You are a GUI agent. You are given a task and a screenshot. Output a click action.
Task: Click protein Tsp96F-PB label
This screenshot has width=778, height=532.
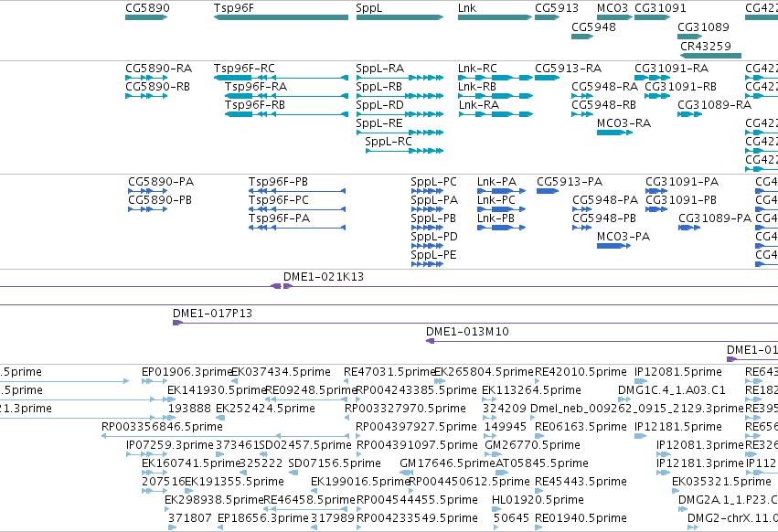coord(278,182)
